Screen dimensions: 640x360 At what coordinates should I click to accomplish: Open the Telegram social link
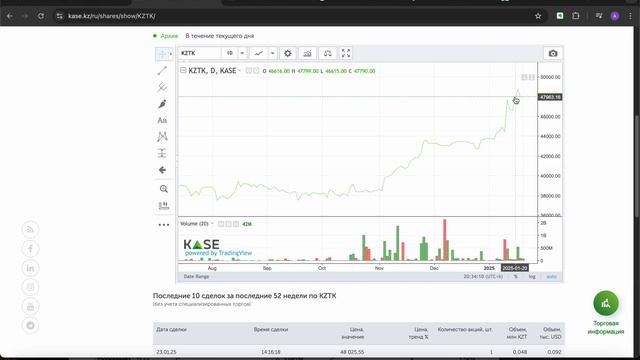click(x=30, y=326)
